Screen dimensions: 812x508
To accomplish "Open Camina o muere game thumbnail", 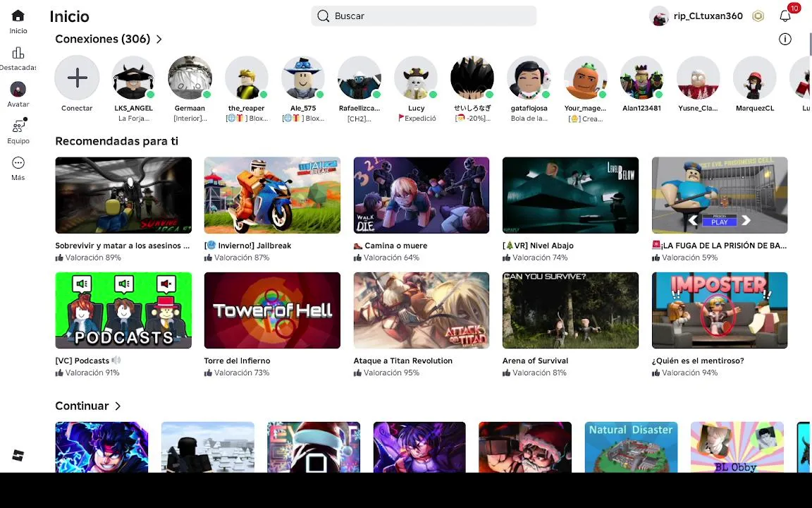I will coord(422,195).
